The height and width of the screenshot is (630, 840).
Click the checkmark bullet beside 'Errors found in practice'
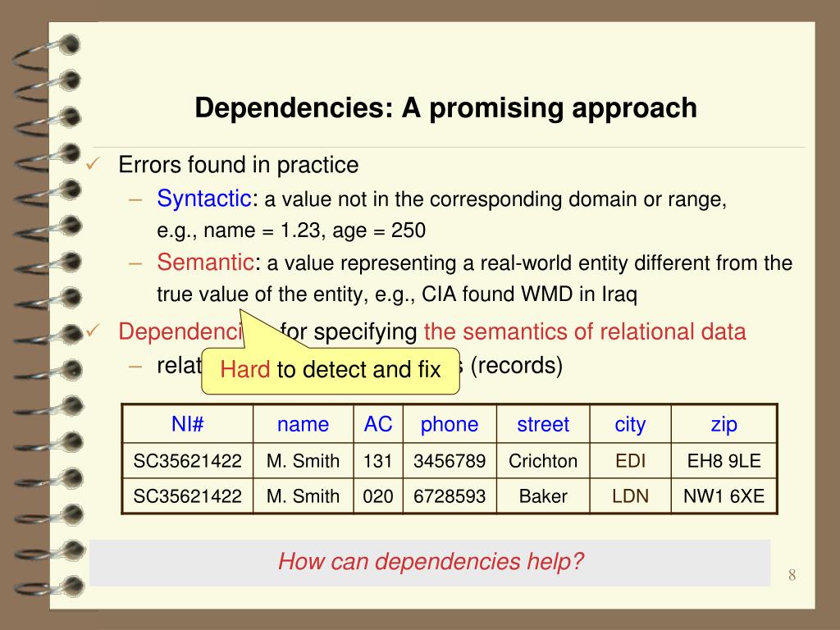[x=94, y=163]
